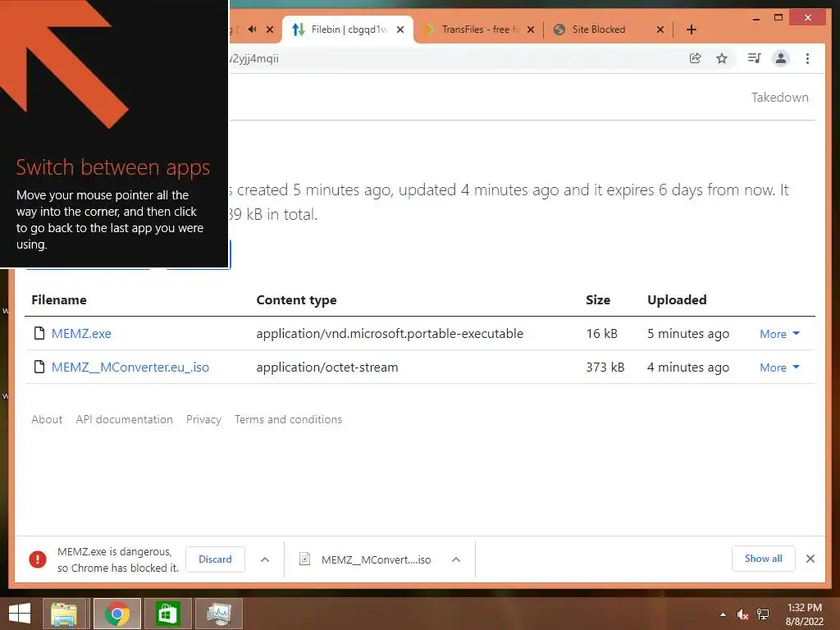Open the Share this page icon
Image resolution: width=840 pixels, height=630 pixels.
[696, 58]
